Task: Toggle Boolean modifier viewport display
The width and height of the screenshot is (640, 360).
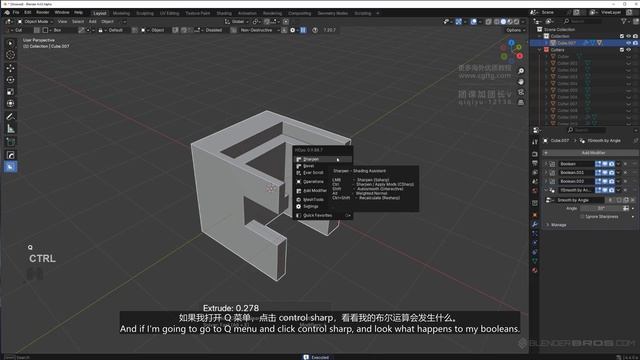Action: pos(605,164)
